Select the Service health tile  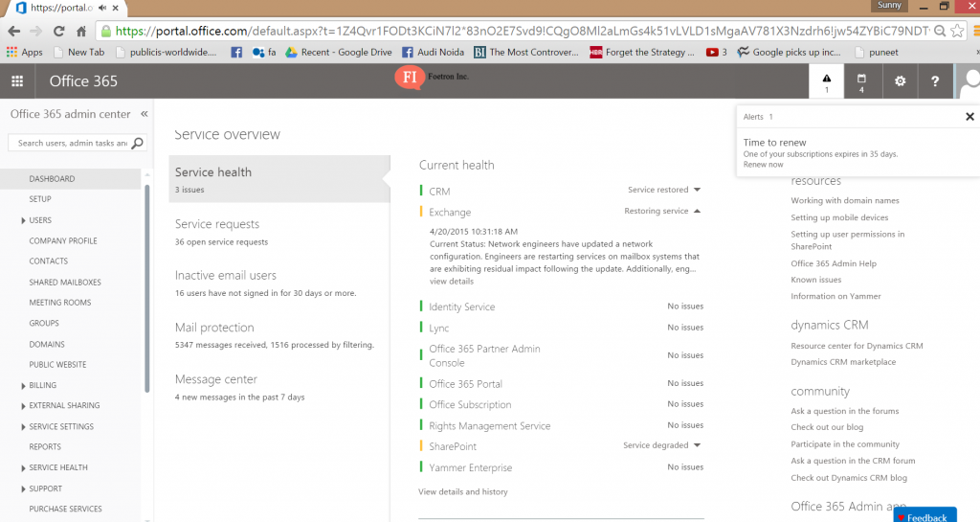pyautogui.click(x=279, y=179)
